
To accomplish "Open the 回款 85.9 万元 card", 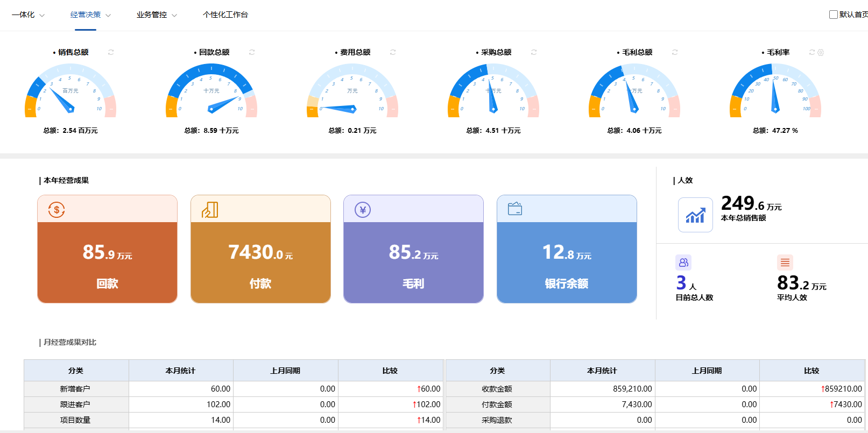I will point(107,249).
